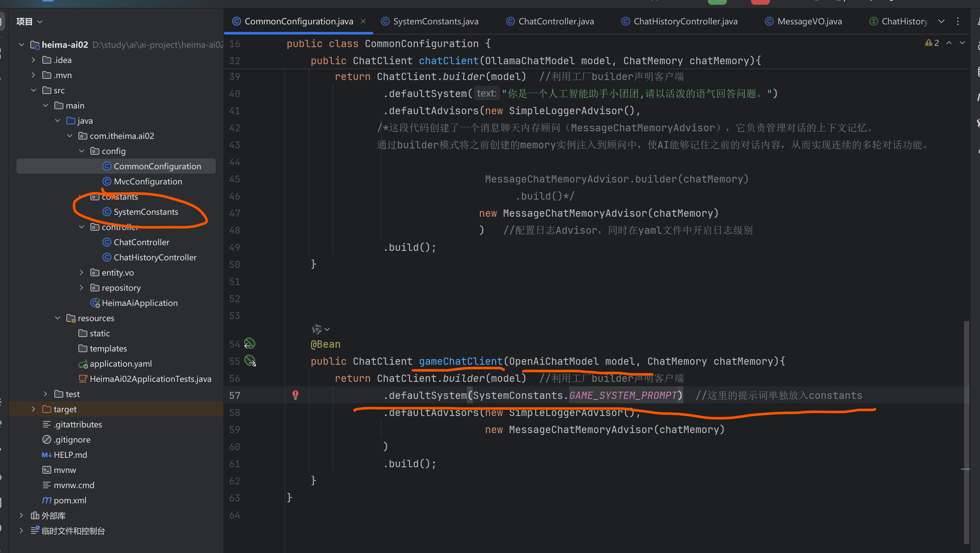The width and height of the screenshot is (980, 553).
Task: Open the HELP.md markdown file
Action: click(x=70, y=455)
